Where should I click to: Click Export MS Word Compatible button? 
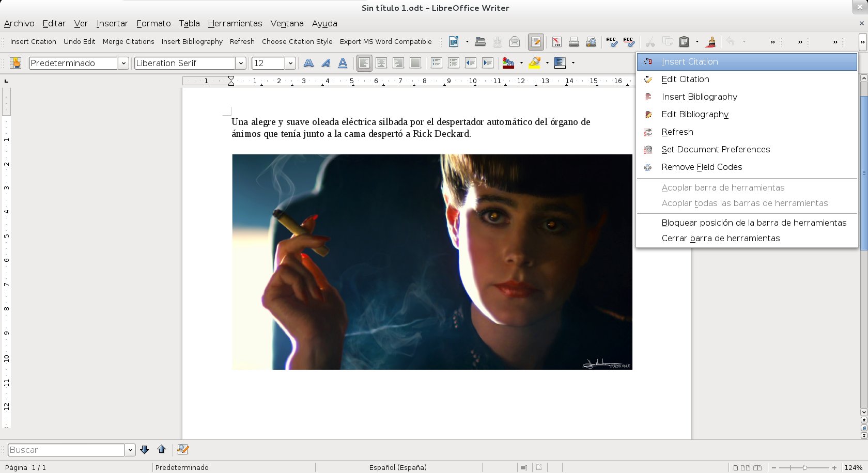pyautogui.click(x=386, y=42)
